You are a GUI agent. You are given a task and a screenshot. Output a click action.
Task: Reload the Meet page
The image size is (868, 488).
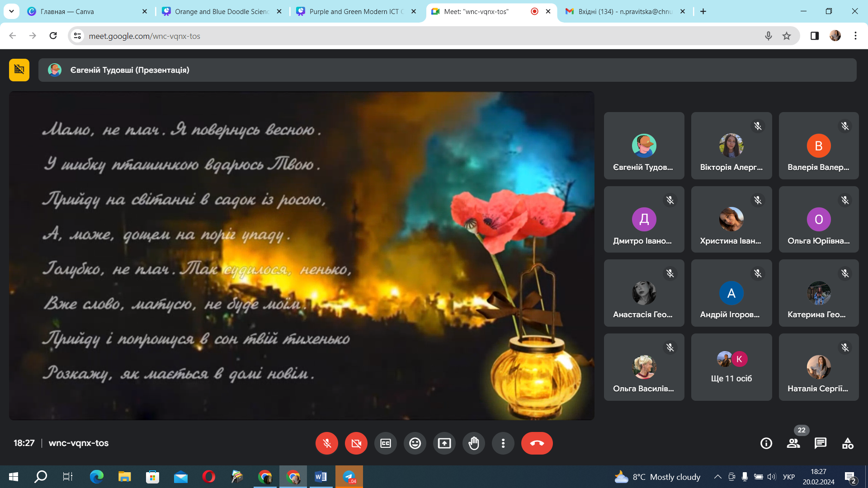[53, 36]
